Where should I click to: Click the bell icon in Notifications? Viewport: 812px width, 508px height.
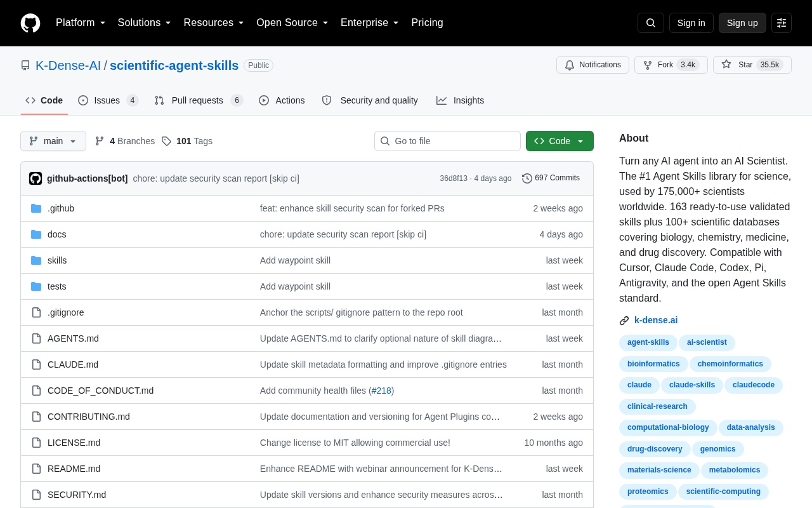tap(570, 65)
